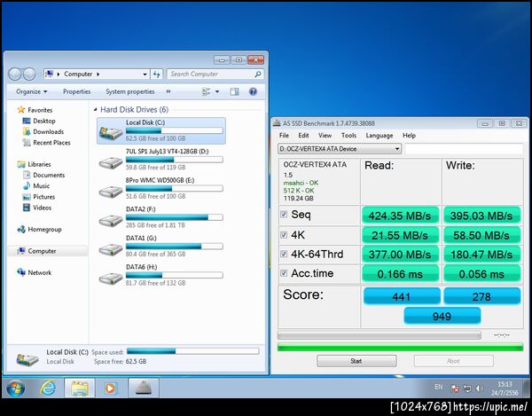The image size is (532, 416).
Task: Click the DATA6 (H:) drive icon
Action: pyautogui.click(x=111, y=279)
